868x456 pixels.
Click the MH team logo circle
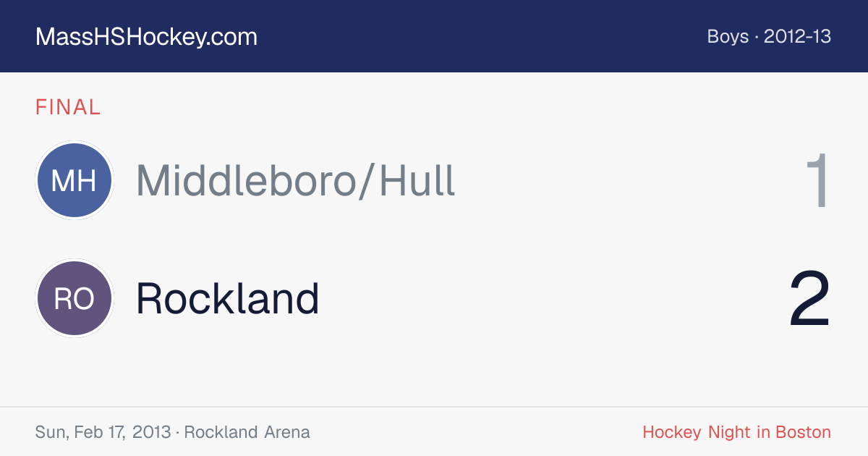75,180
